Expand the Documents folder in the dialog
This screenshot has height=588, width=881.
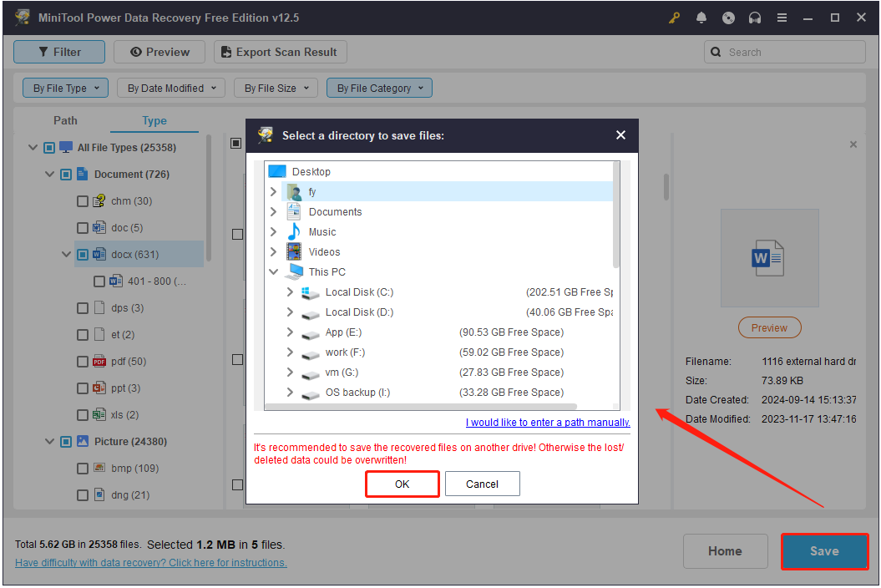(273, 211)
